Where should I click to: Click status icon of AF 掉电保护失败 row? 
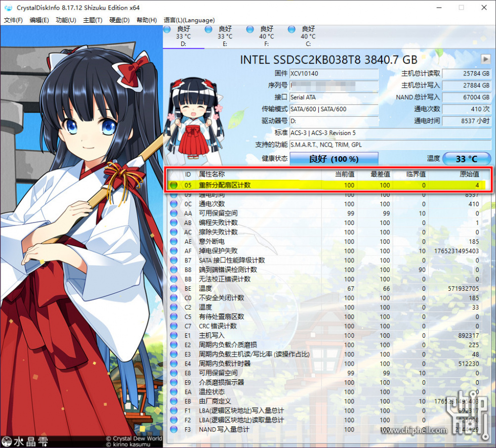tap(174, 251)
